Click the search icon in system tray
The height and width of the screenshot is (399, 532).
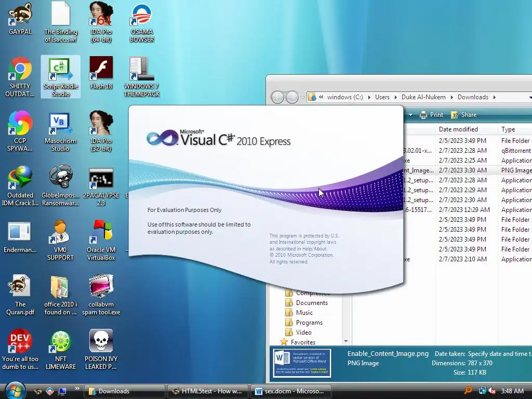coord(468,391)
